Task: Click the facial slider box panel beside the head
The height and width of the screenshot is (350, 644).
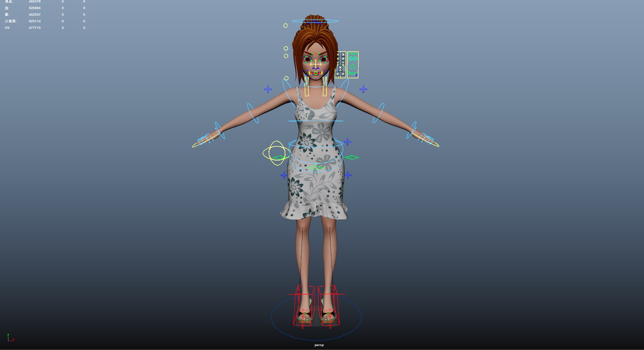Action: point(341,65)
